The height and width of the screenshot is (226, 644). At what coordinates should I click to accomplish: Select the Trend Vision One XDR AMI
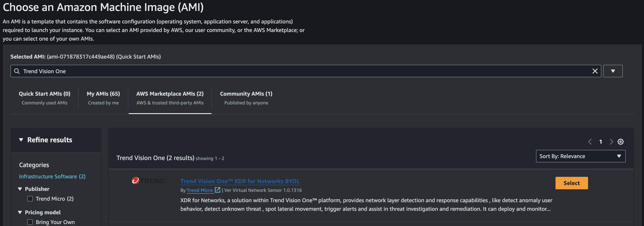(x=571, y=183)
